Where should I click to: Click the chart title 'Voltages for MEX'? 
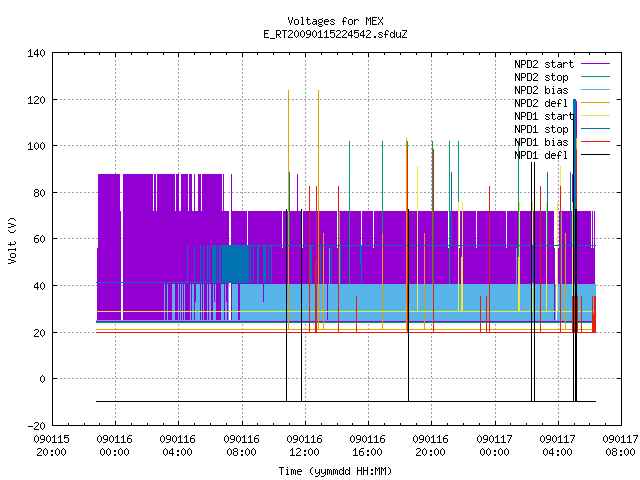click(335, 21)
